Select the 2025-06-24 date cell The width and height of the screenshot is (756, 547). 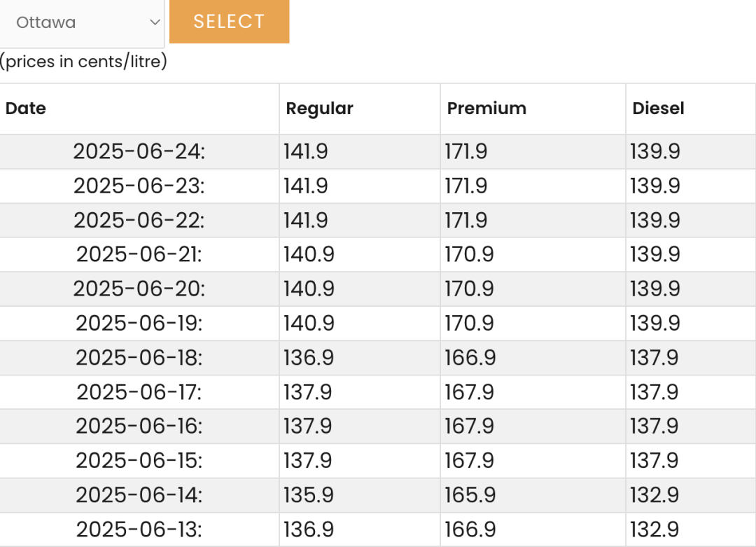[139, 151]
